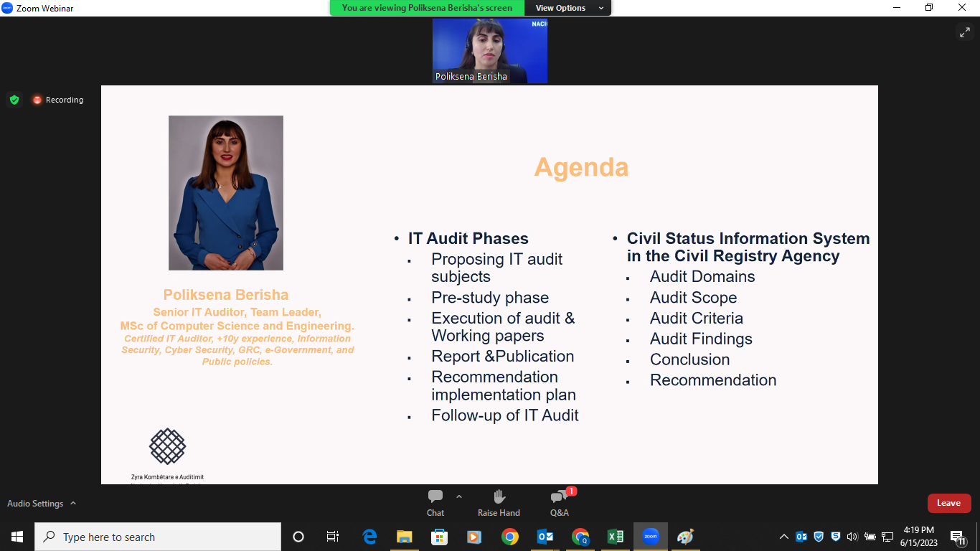Open Cortana from the taskbar

click(298, 537)
